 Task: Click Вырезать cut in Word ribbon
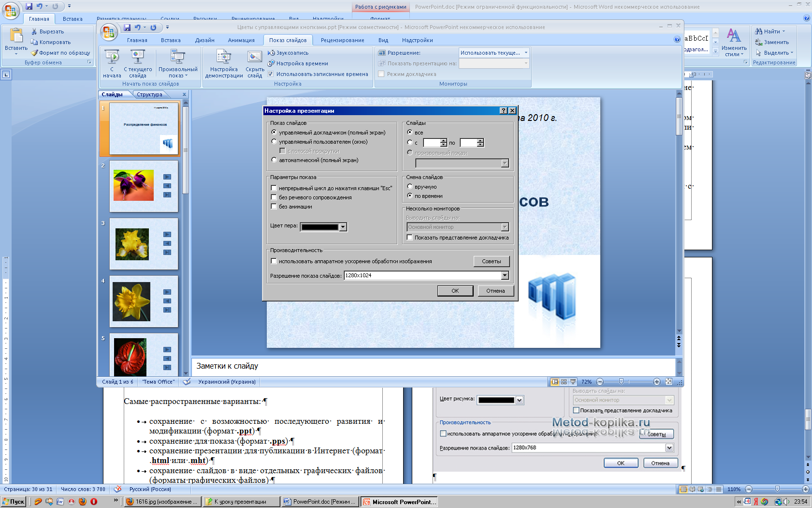click(47, 31)
